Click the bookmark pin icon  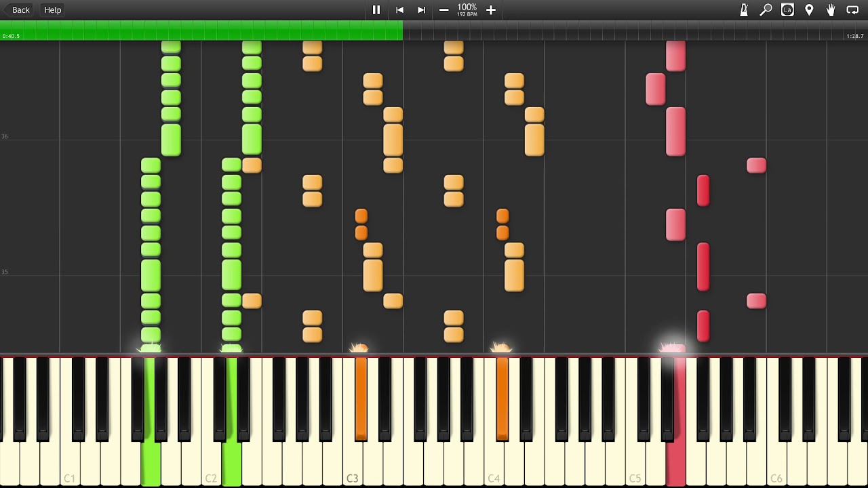(809, 9)
